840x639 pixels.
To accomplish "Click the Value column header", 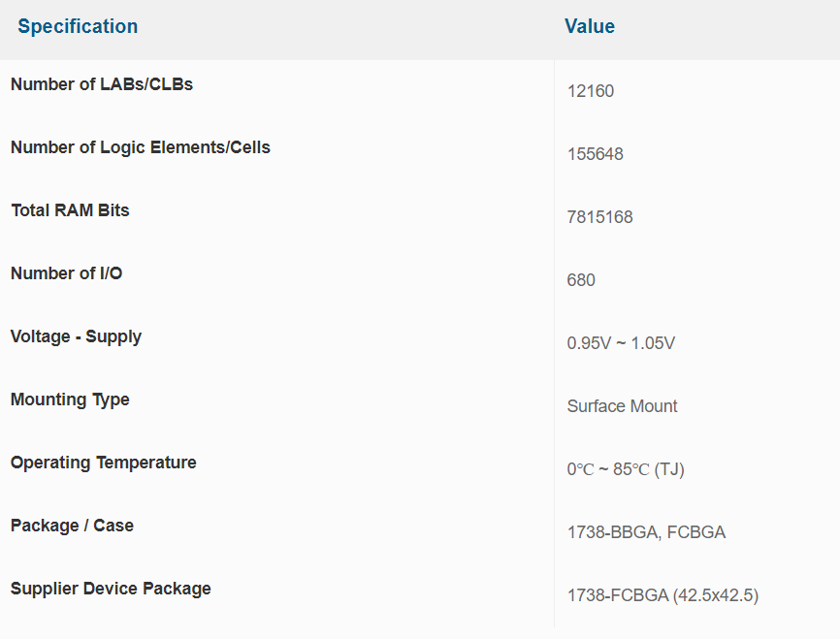I will tap(590, 26).
